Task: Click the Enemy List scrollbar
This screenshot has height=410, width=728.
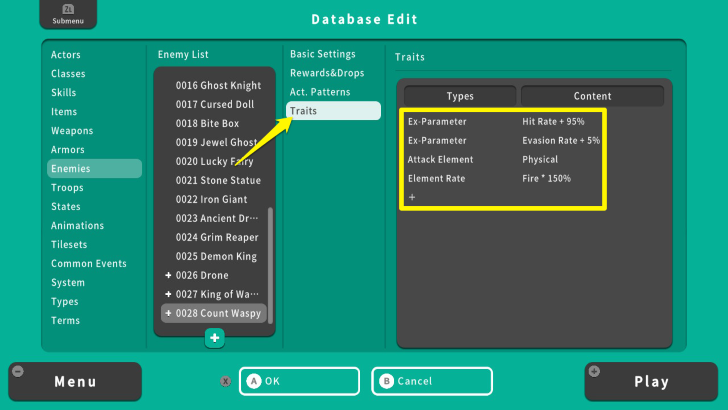Action: [271, 266]
